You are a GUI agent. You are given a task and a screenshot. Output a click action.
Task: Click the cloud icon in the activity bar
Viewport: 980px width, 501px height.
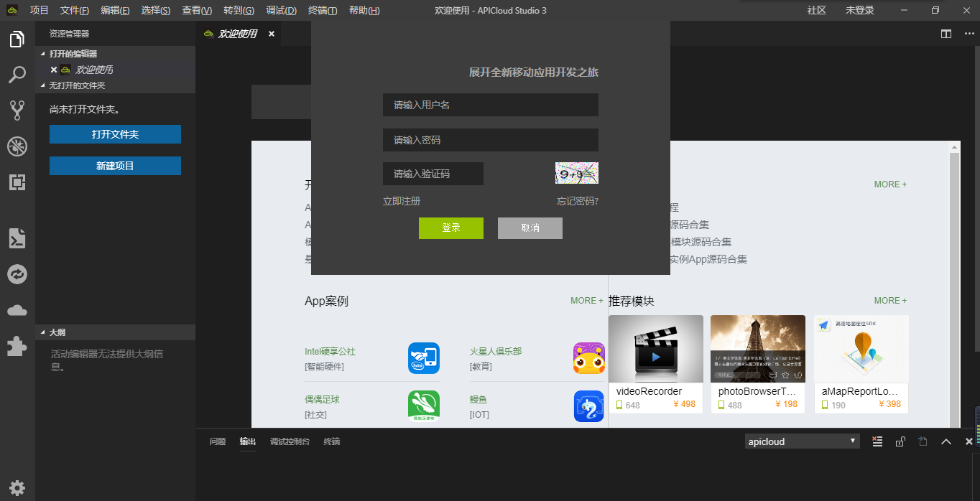17,310
